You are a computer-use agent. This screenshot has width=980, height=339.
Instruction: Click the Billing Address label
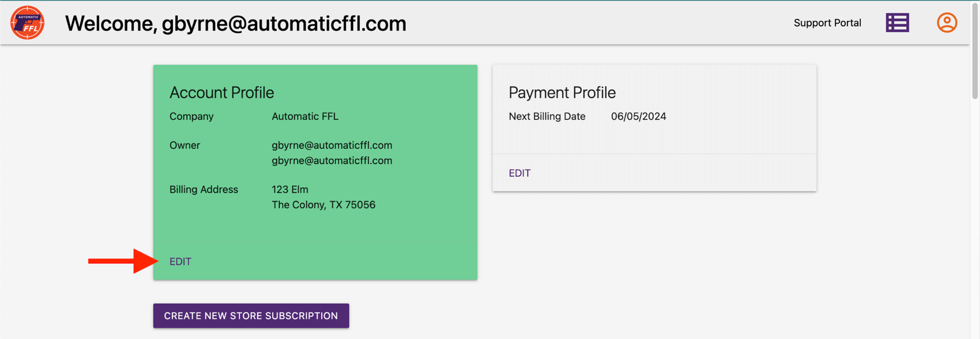click(203, 189)
